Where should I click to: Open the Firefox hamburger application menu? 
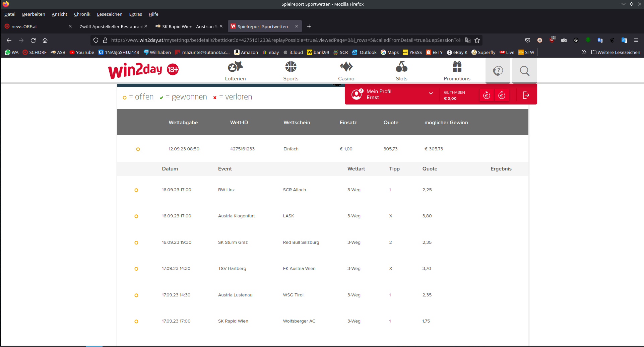(x=636, y=40)
